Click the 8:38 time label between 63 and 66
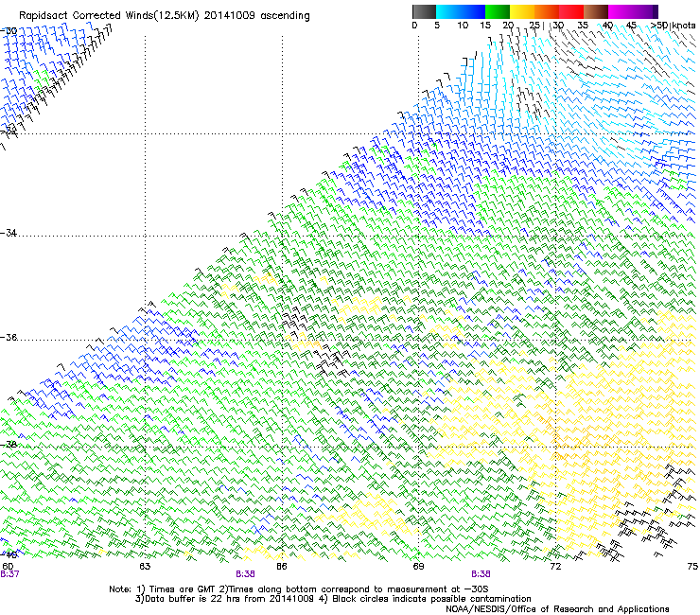Viewport: 700px width, 615px height. click(x=245, y=574)
